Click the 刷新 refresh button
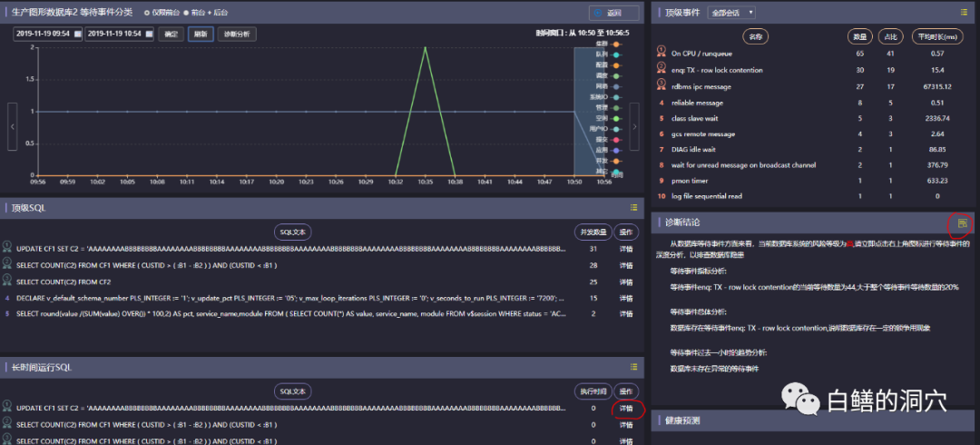This screenshot has height=445, width=980. (201, 34)
